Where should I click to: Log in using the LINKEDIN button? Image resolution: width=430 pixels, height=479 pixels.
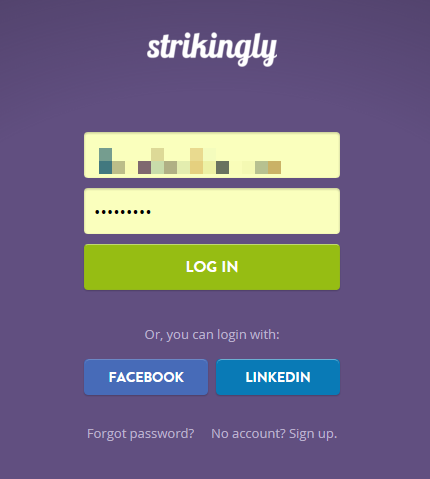(x=278, y=377)
